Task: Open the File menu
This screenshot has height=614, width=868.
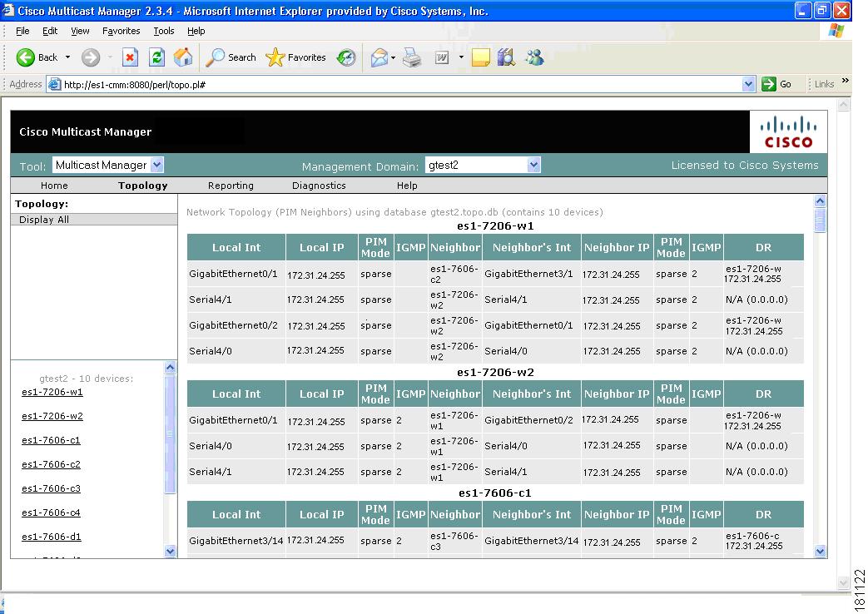Action: (x=22, y=31)
